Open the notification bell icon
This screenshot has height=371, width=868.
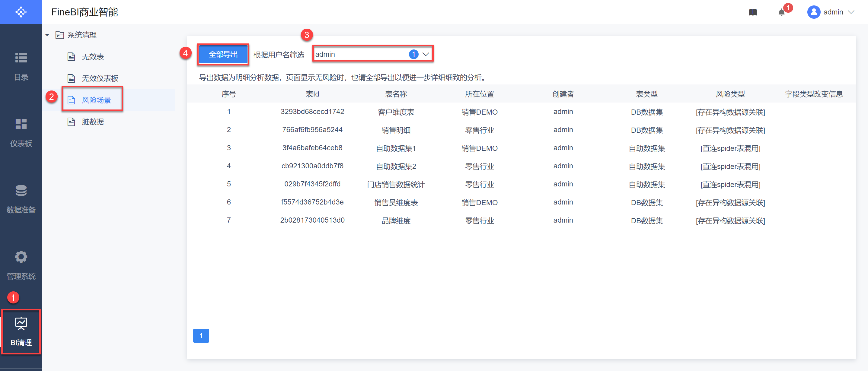click(781, 12)
